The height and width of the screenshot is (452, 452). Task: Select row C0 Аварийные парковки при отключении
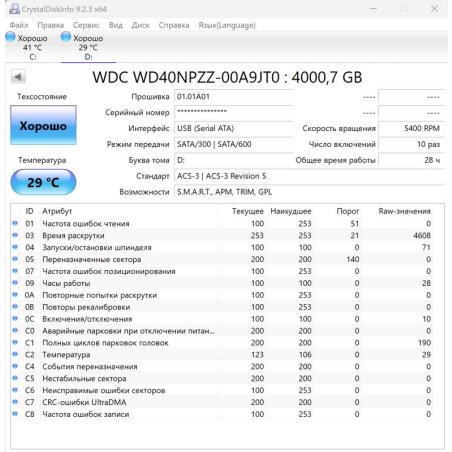coord(222,331)
